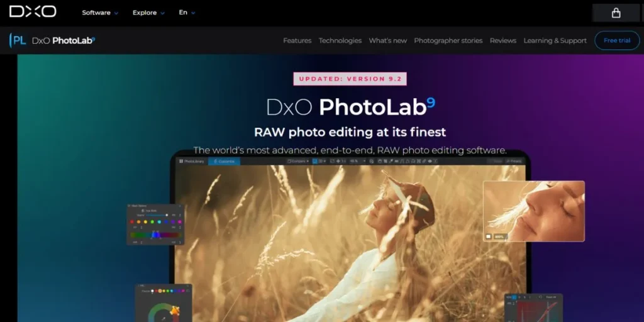
Task: Click the 'RAW photo editing at its finest' heading
Action: (350, 132)
